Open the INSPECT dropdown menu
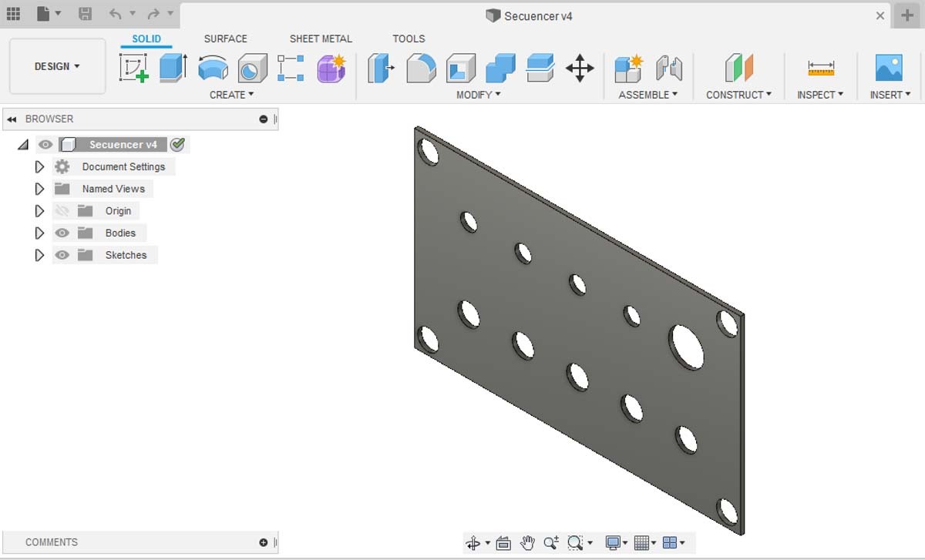The image size is (925, 560). coord(820,95)
